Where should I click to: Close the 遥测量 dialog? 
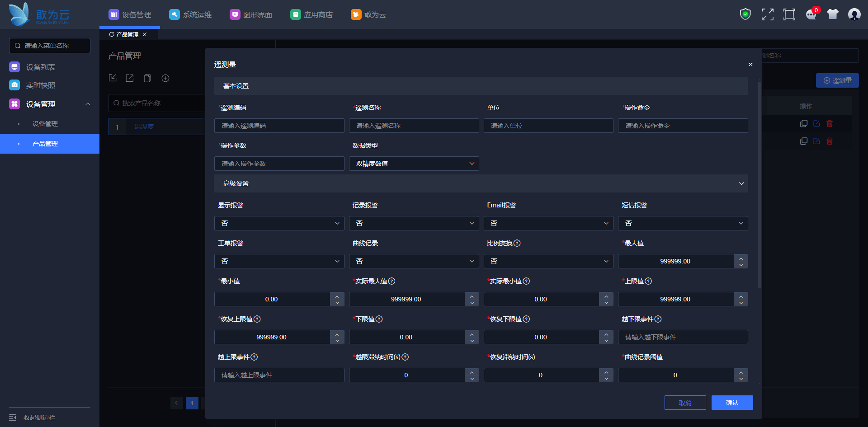click(x=750, y=65)
